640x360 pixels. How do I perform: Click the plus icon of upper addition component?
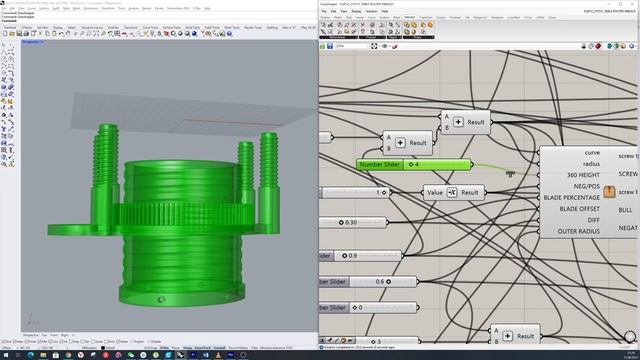tap(458, 122)
